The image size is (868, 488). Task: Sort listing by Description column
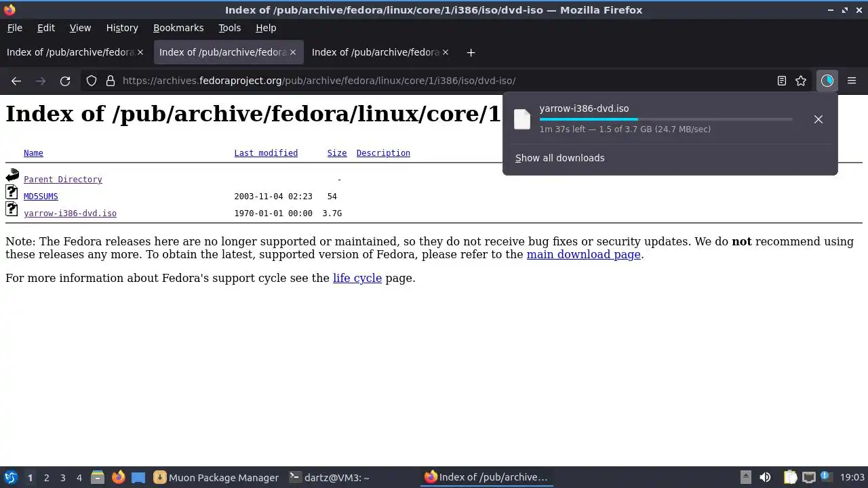[383, 153]
